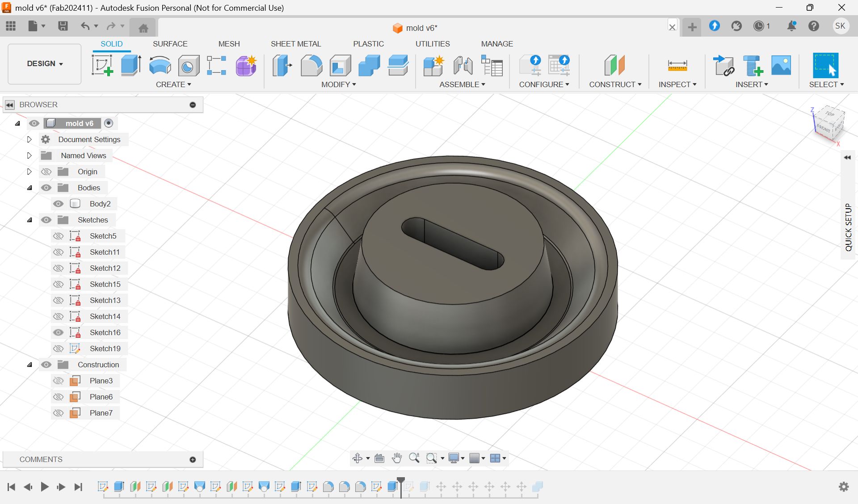
Task: Expand the COMMENTS panel plus button
Action: [x=193, y=459]
